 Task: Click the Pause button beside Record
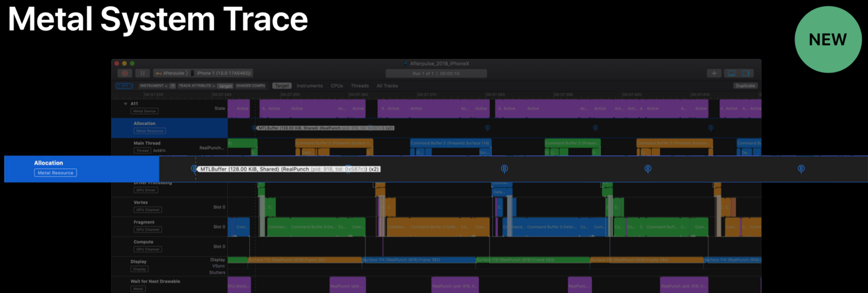tap(143, 73)
